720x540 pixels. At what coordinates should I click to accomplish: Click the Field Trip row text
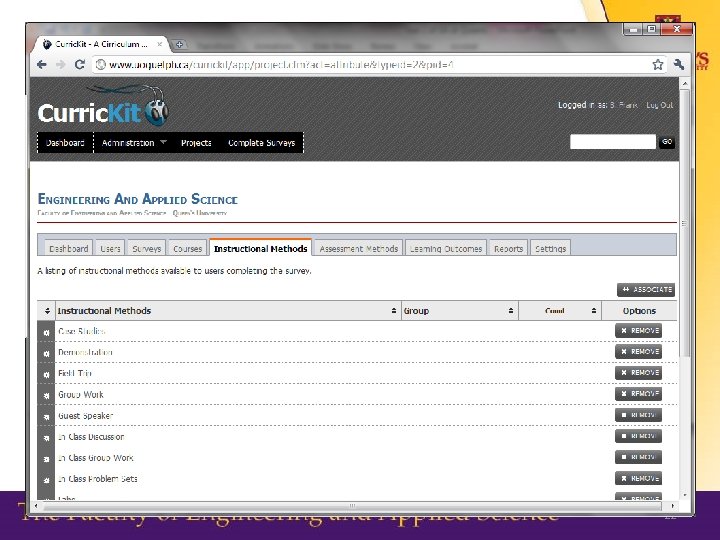[x=75, y=373]
